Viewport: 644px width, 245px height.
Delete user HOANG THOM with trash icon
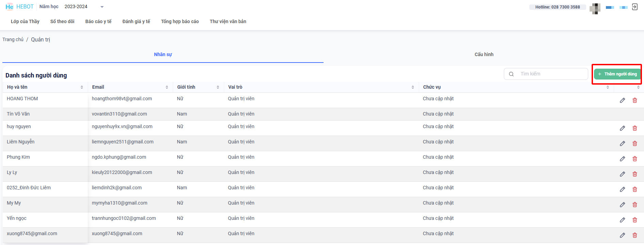point(634,100)
